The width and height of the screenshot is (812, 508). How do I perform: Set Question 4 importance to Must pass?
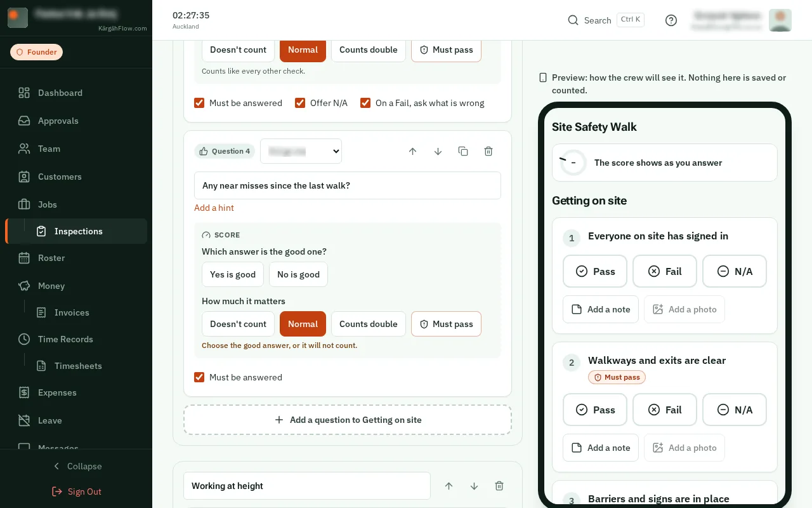(x=446, y=324)
